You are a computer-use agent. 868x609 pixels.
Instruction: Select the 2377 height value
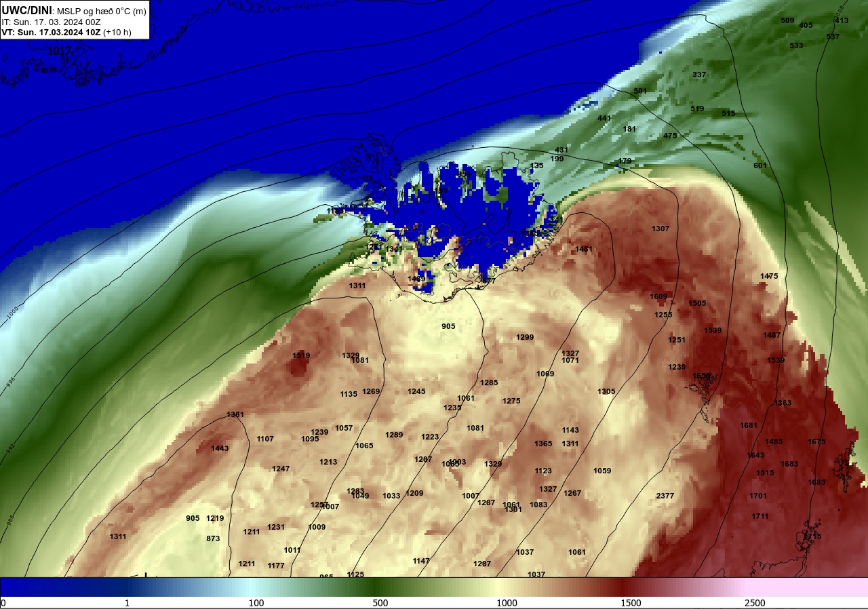tap(665, 496)
